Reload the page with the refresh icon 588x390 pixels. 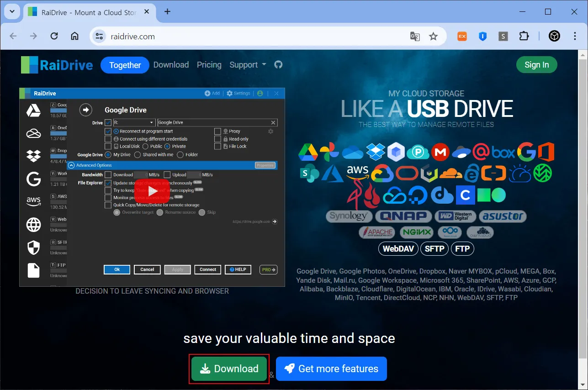(54, 36)
